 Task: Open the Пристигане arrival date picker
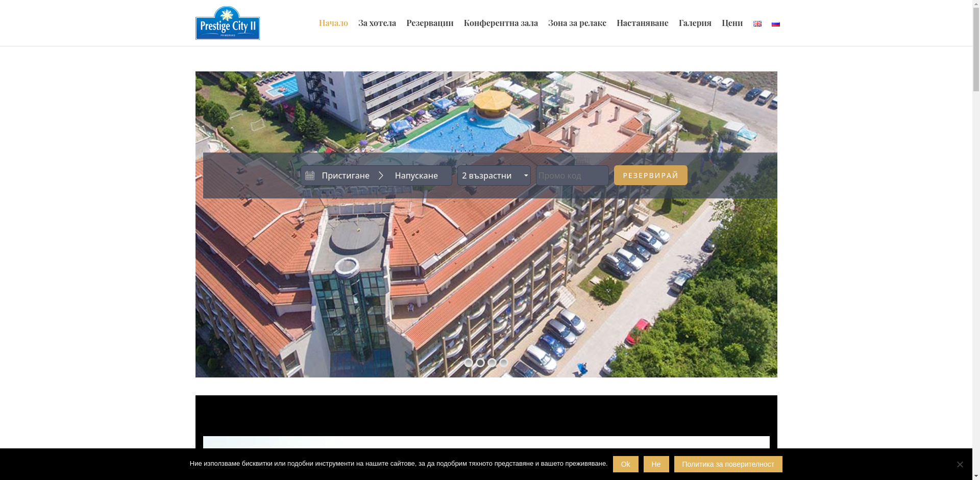pyautogui.click(x=346, y=175)
